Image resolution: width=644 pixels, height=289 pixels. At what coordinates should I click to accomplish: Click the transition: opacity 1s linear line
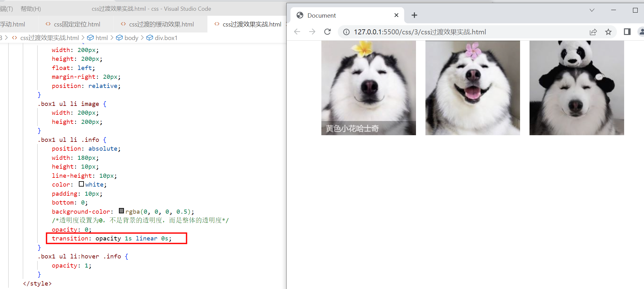[x=112, y=238]
